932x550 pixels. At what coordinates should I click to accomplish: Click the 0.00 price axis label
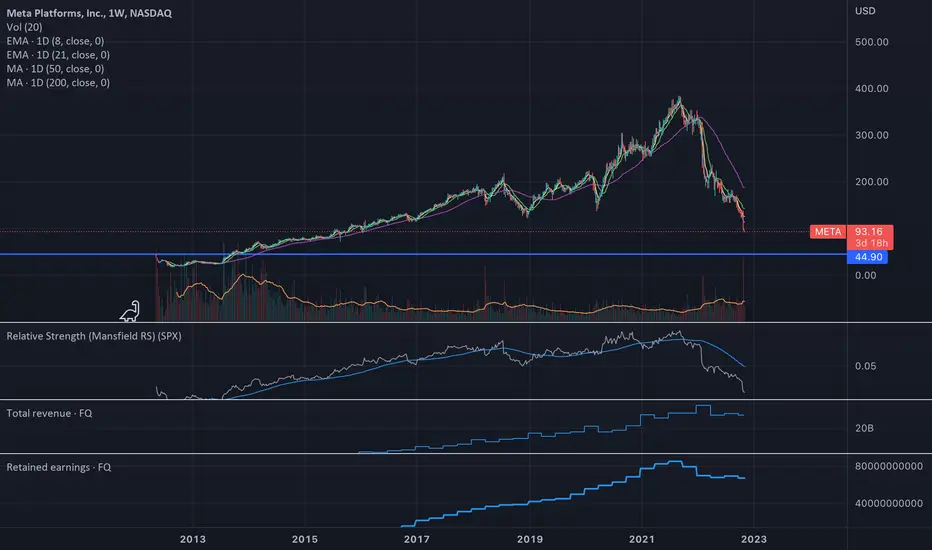[x=865, y=275]
